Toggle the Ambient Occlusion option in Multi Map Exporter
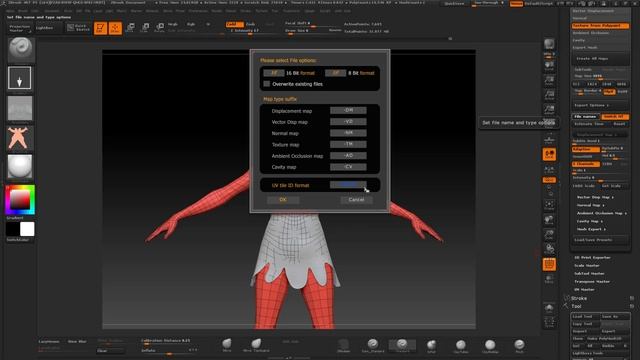Image resolution: width=640 pixels, height=360 pixels. pos(600,33)
